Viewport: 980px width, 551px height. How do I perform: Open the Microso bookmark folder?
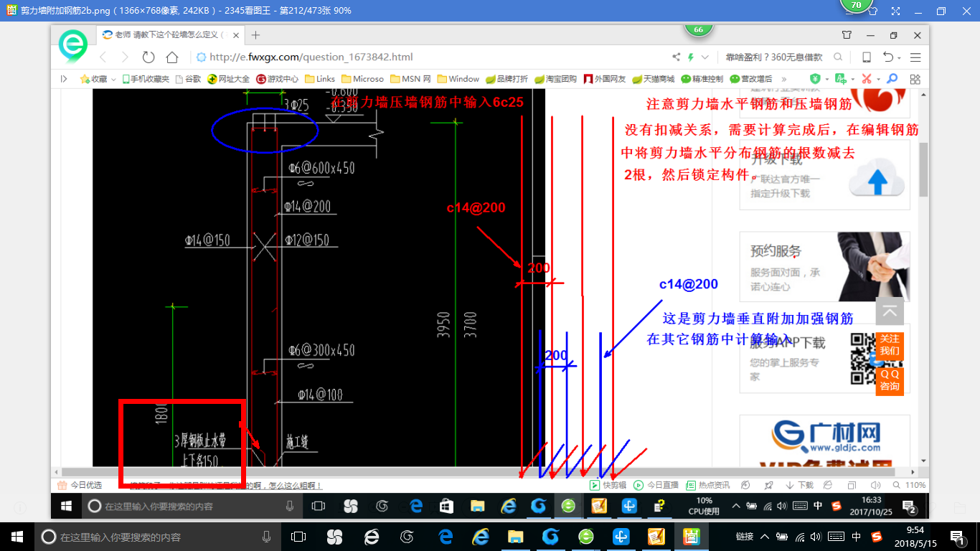tap(363, 79)
